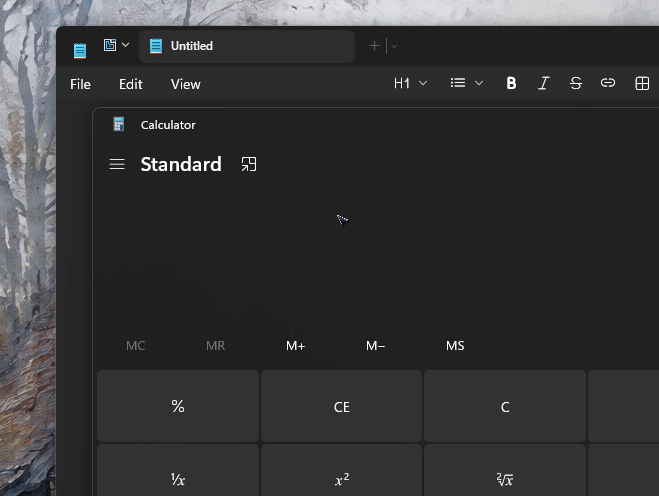Click the CE clear entry button
Viewport: 659px width, 496px height.
coord(341,406)
